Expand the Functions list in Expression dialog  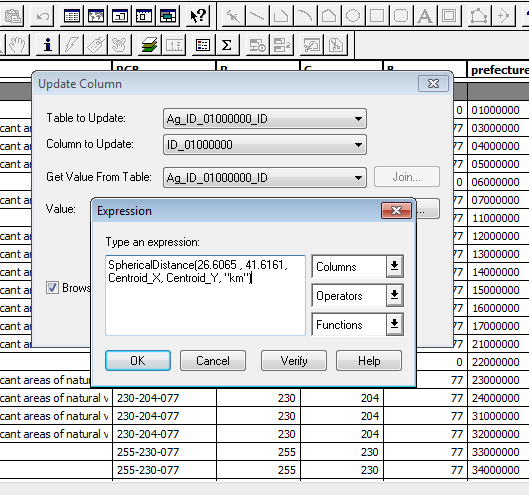[395, 325]
